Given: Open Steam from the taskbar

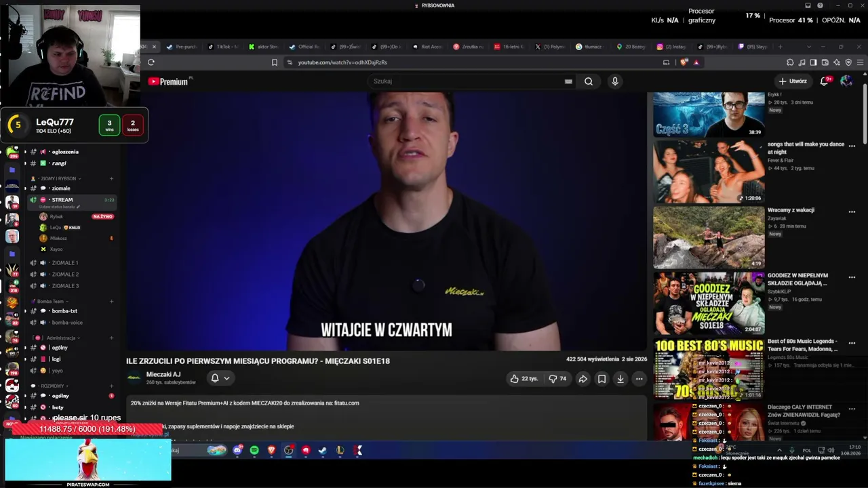Looking at the screenshot, I should [x=323, y=450].
